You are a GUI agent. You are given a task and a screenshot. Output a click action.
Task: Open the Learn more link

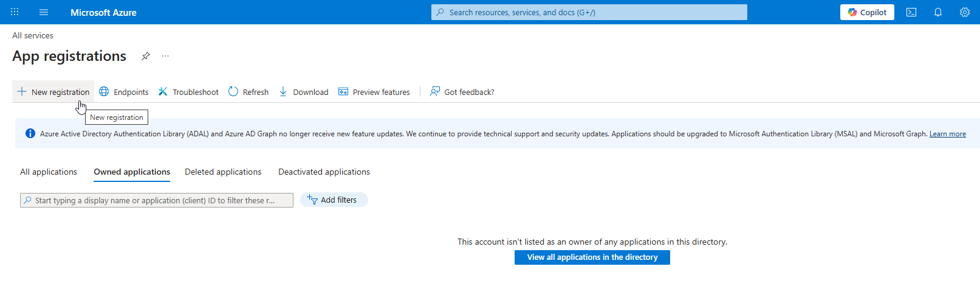point(947,134)
